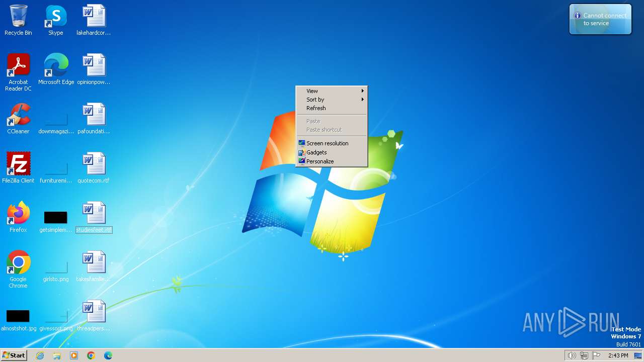Viewport: 644px width, 362px height.
Task: Expand the View submenu in context menu
Action: point(332,91)
